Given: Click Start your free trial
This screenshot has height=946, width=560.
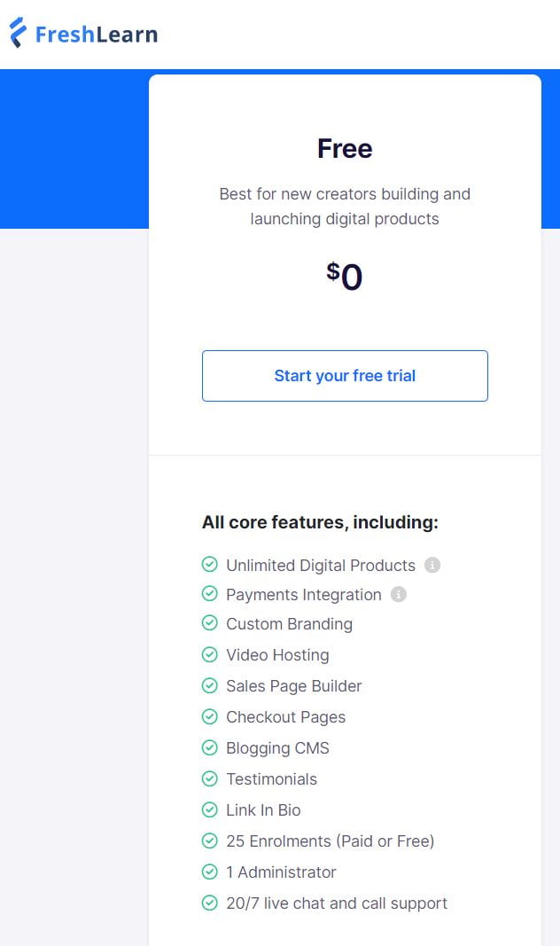Looking at the screenshot, I should 345,376.
